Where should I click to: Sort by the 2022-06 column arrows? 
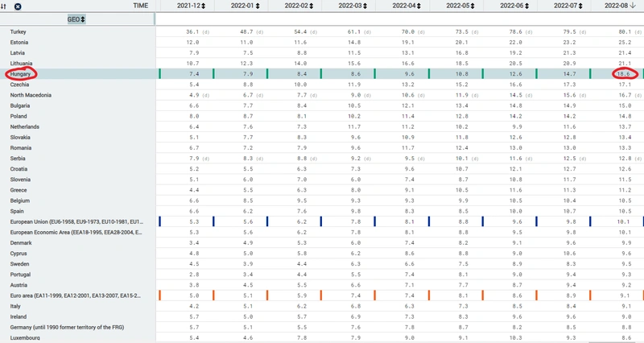[x=526, y=6]
